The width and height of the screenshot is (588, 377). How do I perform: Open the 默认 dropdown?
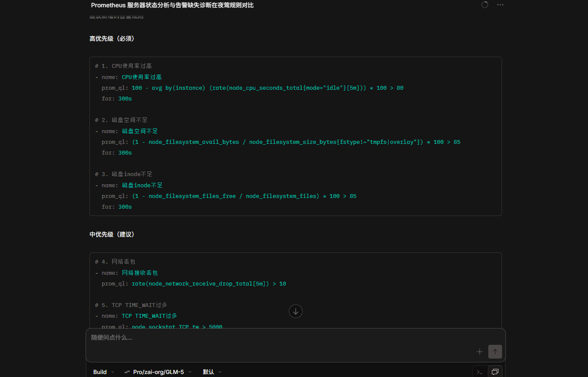[x=212, y=372]
